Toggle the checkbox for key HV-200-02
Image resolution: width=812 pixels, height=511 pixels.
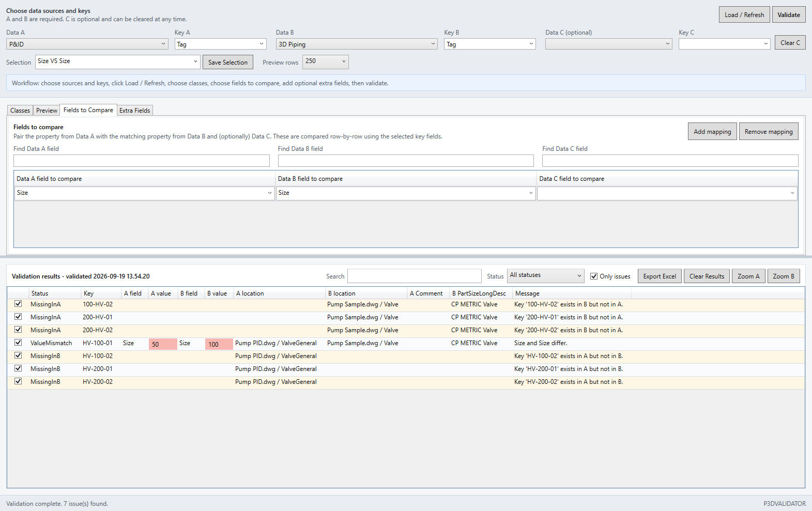click(x=18, y=382)
